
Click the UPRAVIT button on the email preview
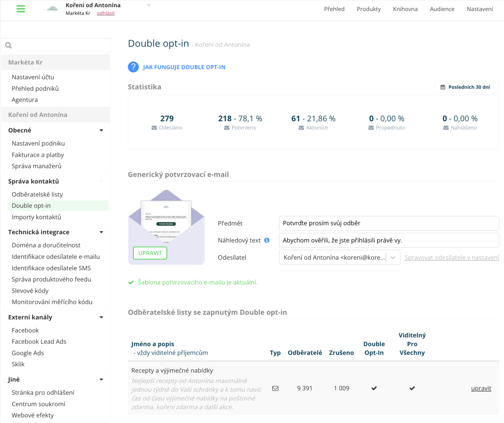pyautogui.click(x=150, y=253)
